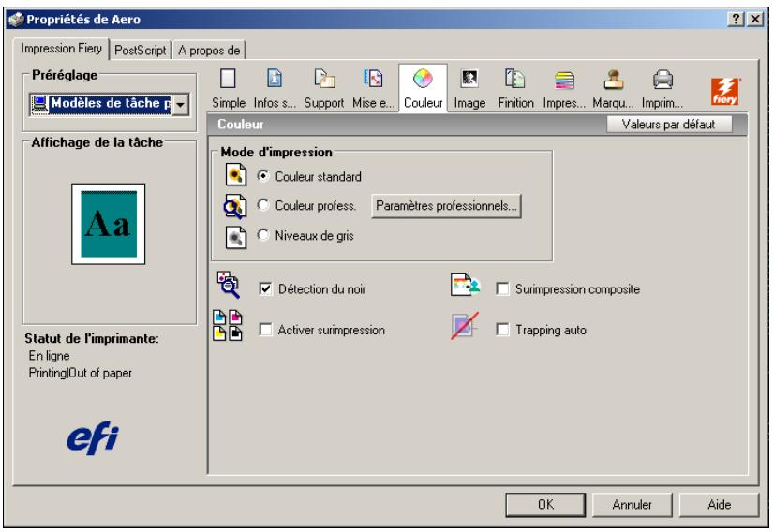774x532 pixels.
Task: Open the Infos s... job info icon
Action: 275,79
